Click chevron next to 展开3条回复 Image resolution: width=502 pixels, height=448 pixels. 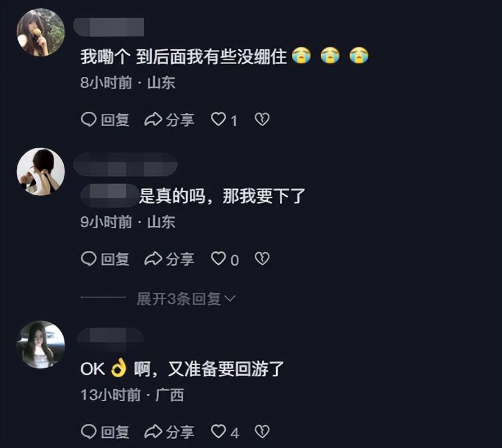(230, 298)
